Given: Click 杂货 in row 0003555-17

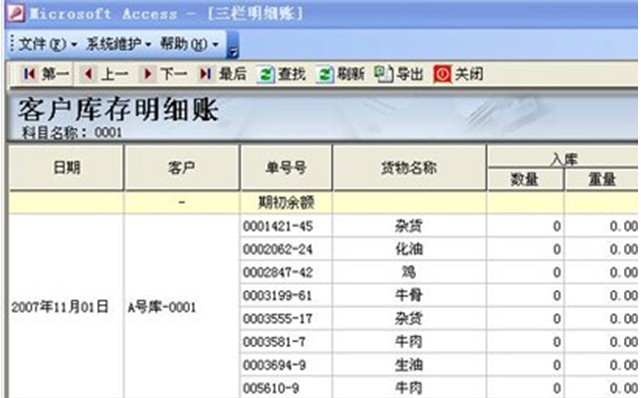Looking at the screenshot, I should click(409, 318).
